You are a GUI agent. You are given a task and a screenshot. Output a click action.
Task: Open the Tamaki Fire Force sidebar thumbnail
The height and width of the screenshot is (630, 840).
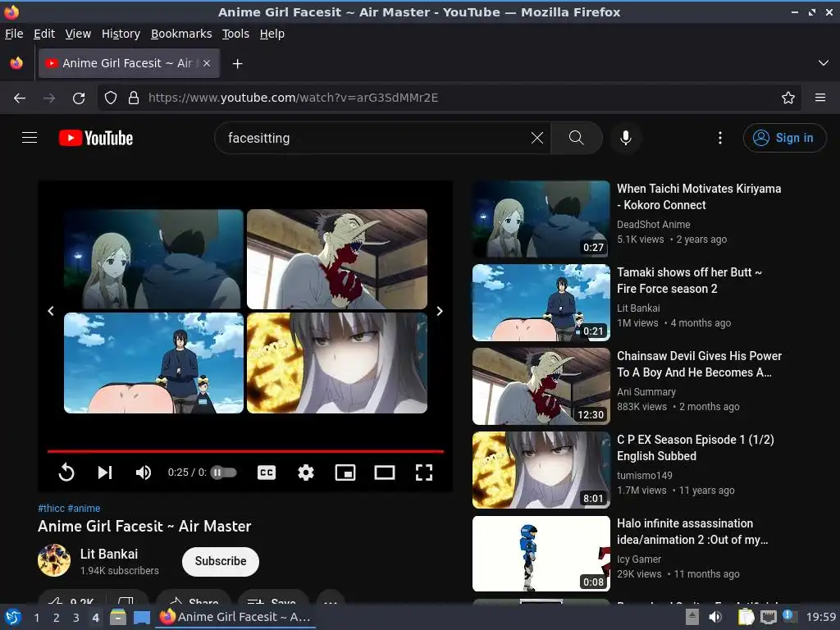click(541, 303)
